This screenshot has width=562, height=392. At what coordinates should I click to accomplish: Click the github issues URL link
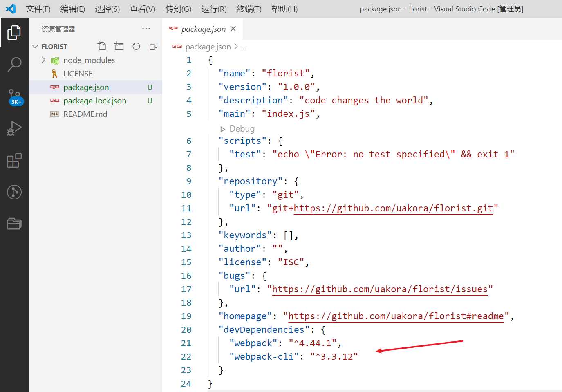(x=380, y=289)
